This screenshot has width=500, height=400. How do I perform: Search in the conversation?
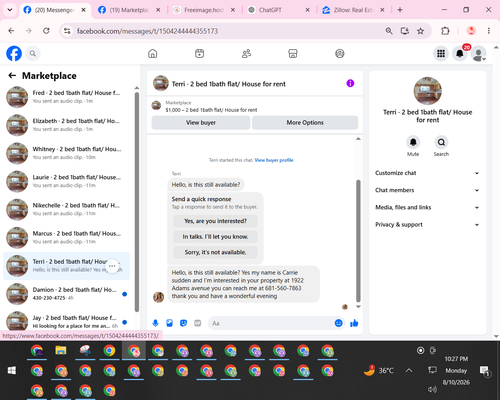pos(441,142)
